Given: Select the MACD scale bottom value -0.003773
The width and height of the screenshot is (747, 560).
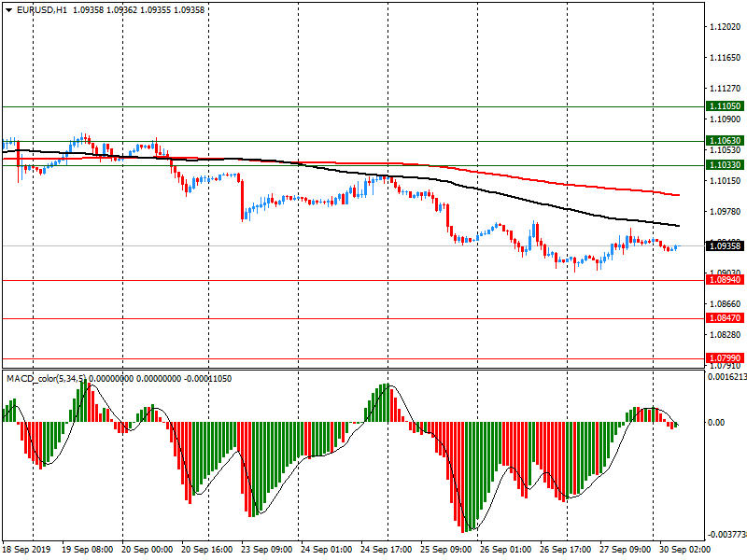Looking at the screenshot, I should pyautogui.click(x=726, y=534).
